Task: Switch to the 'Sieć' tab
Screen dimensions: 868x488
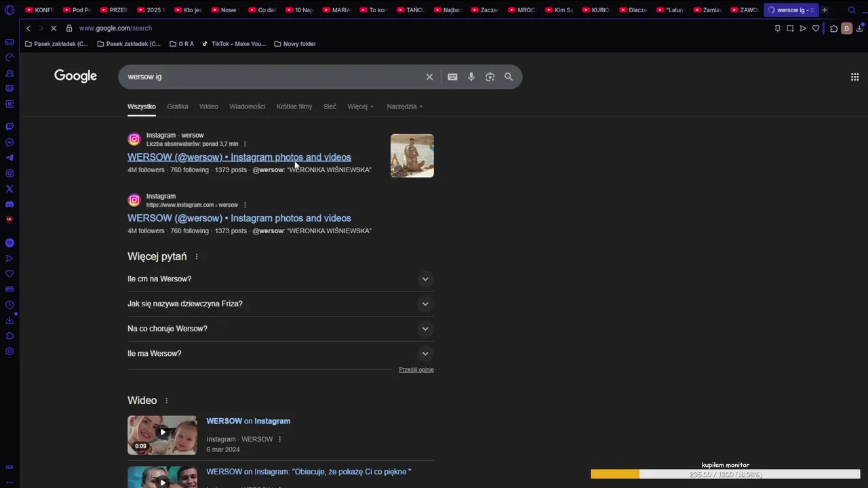Action: coord(330,106)
